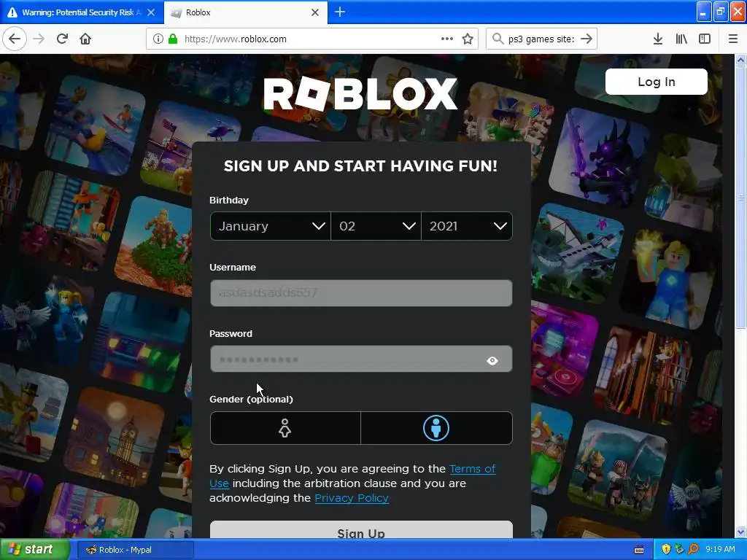This screenshot has width=747, height=560.
Task: Open the page actions three-dot menu
Action: [x=447, y=39]
